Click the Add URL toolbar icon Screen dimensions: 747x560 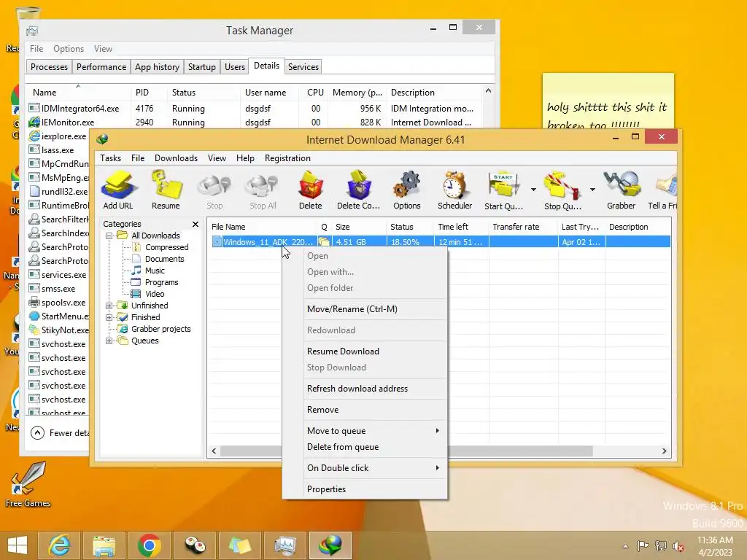tap(118, 190)
